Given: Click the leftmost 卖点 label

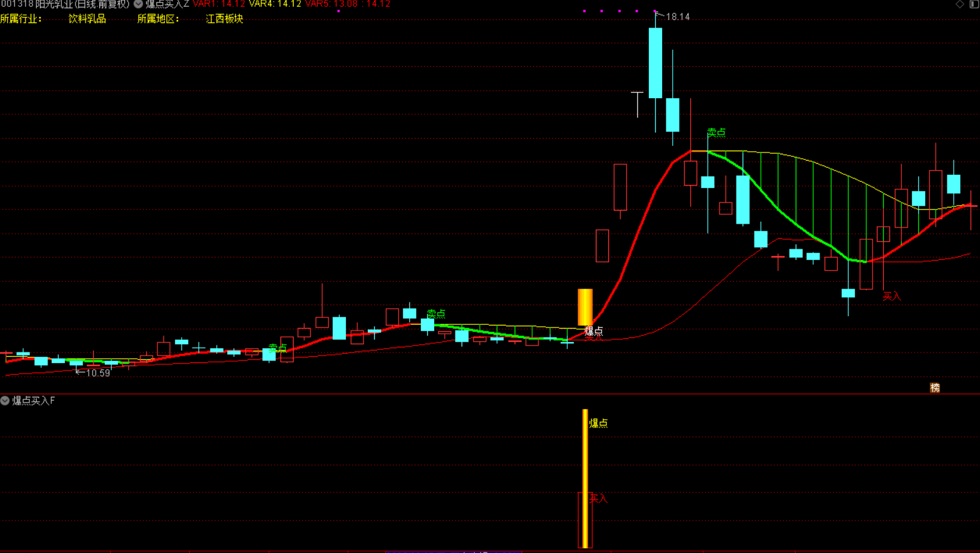Looking at the screenshot, I should (277, 347).
